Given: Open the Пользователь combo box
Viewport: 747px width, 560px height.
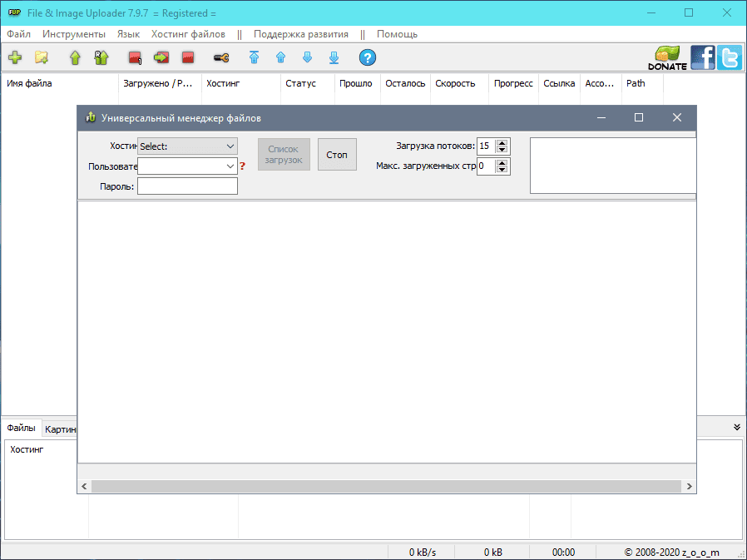Looking at the screenshot, I should [x=187, y=166].
